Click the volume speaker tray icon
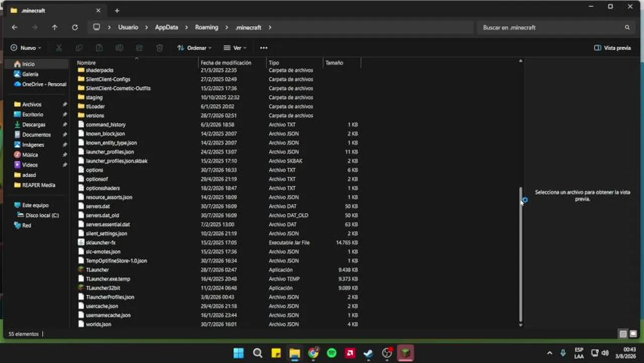The width and height of the screenshot is (644, 363). (x=605, y=353)
